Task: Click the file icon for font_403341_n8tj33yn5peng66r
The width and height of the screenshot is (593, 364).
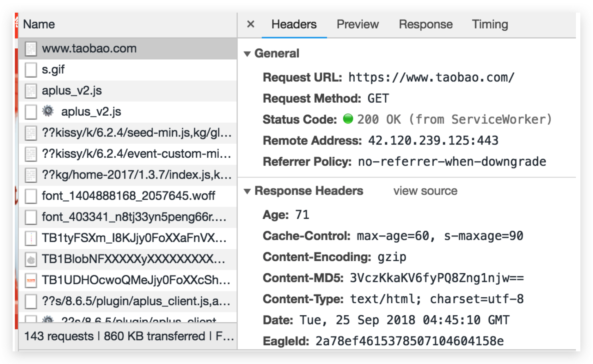Action: click(31, 217)
